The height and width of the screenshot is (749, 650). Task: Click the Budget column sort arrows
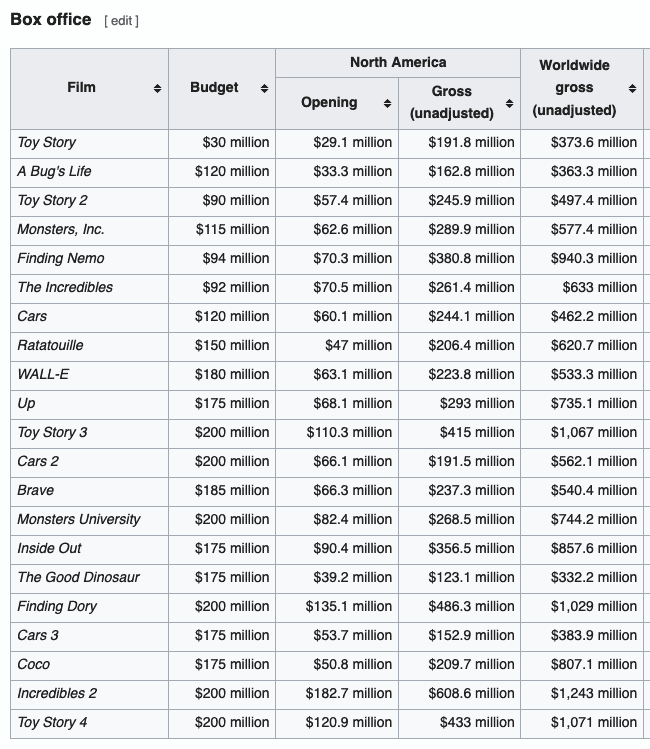click(264, 89)
